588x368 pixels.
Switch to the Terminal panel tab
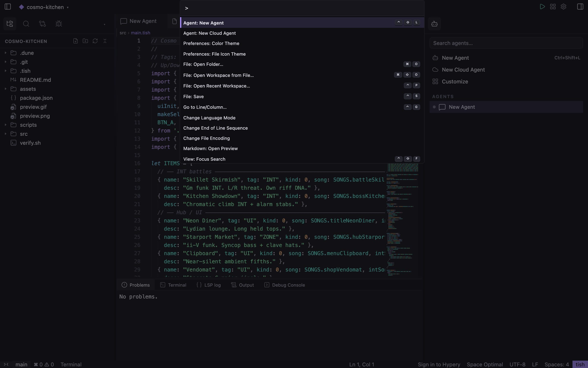click(x=173, y=285)
